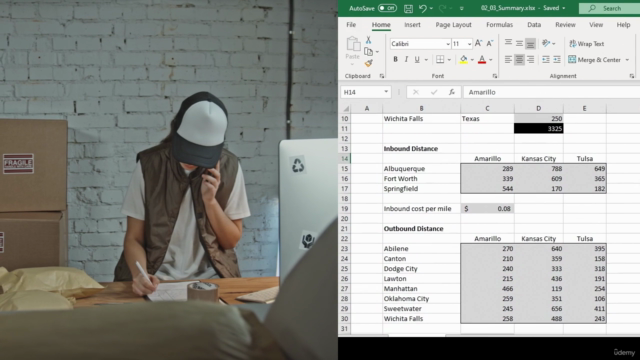Switch to the Page Layout tab
The width and height of the screenshot is (640, 360).
point(453,25)
